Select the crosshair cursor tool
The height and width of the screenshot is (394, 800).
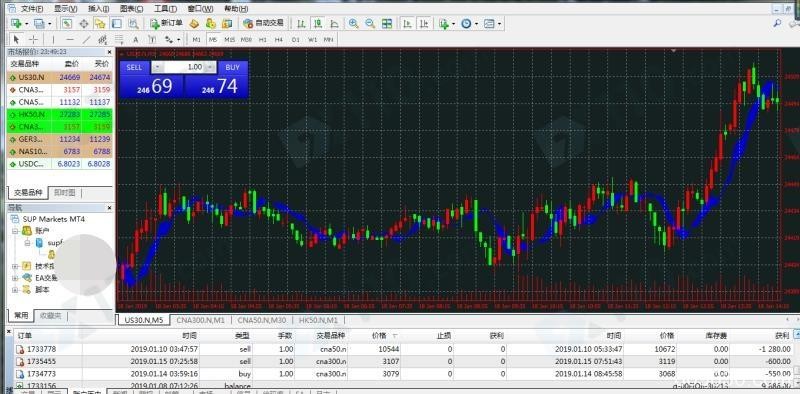click(x=33, y=39)
